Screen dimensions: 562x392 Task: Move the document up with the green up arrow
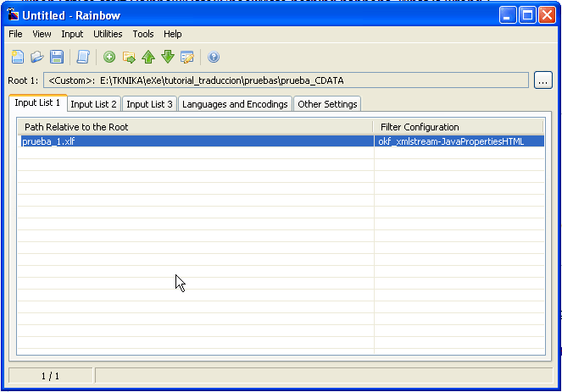tap(148, 57)
